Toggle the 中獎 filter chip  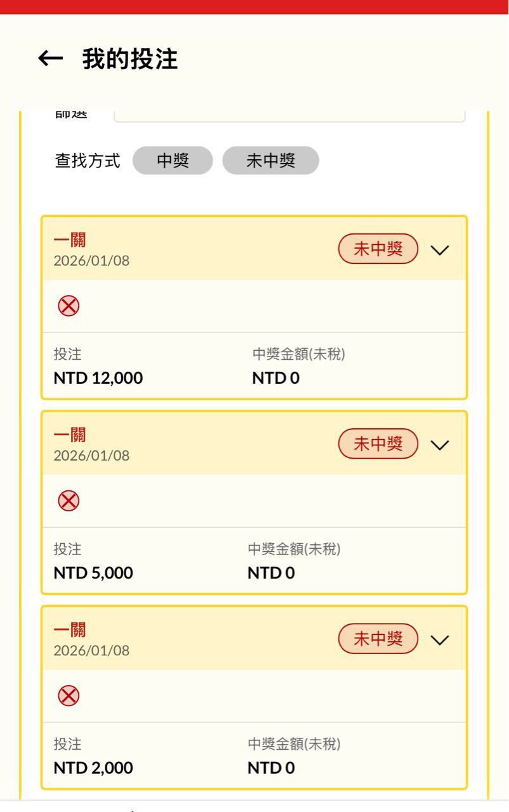(173, 160)
